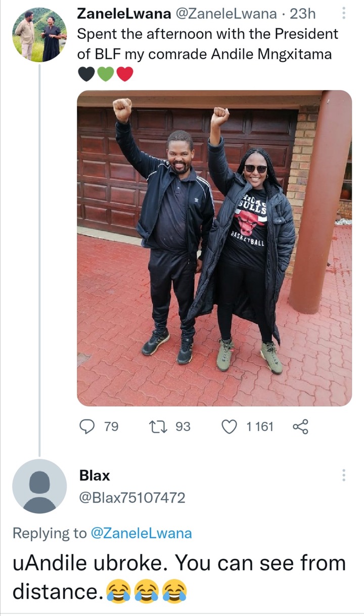Image resolution: width=364 pixels, height=616 pixels.
Task: Click the reply speech bubble icon
Action: point(88,427)
